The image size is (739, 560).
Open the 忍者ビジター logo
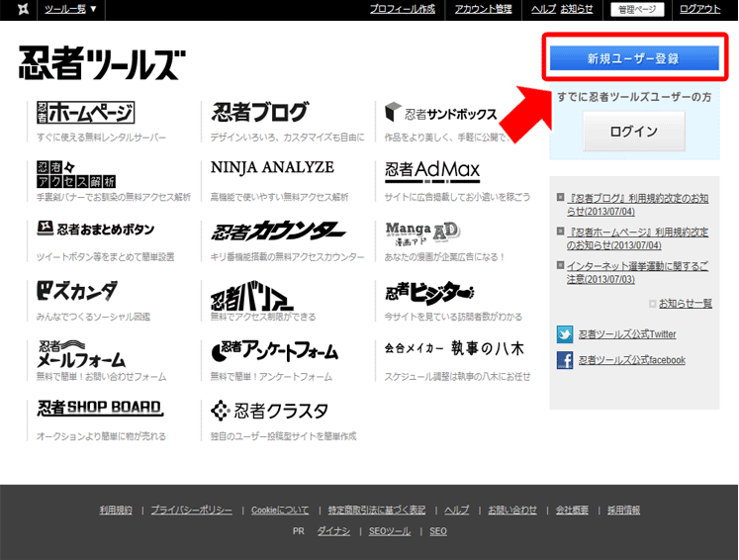pyautogui.click(x=429, y=293)
